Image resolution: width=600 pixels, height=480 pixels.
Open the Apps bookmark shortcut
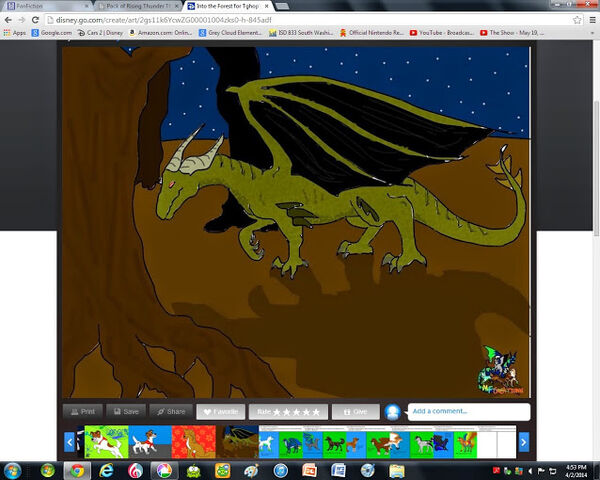tap(15, 33)
